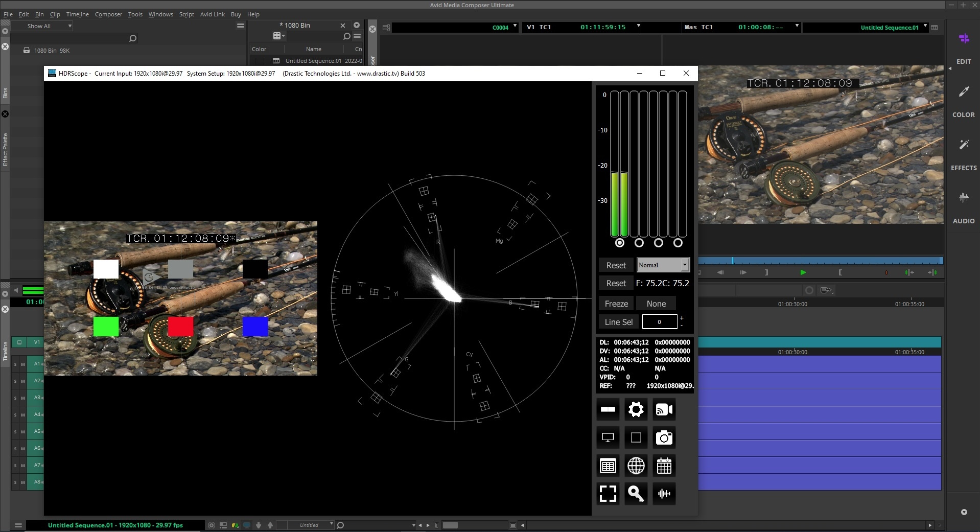This screenshot has height=532, width=980.
Task: Go to In point in Avid monitor
Action: pos(909,272)
